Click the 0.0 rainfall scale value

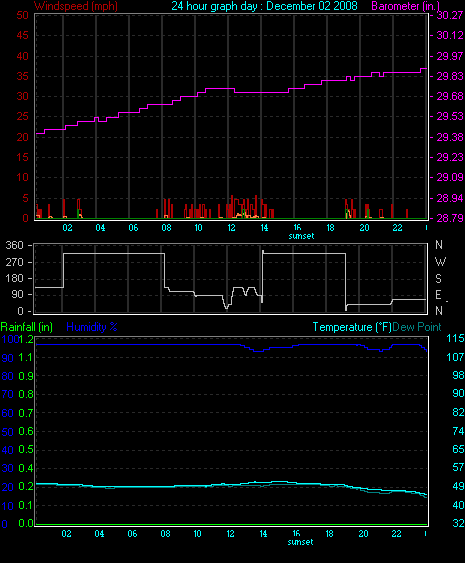pos(26,523)
